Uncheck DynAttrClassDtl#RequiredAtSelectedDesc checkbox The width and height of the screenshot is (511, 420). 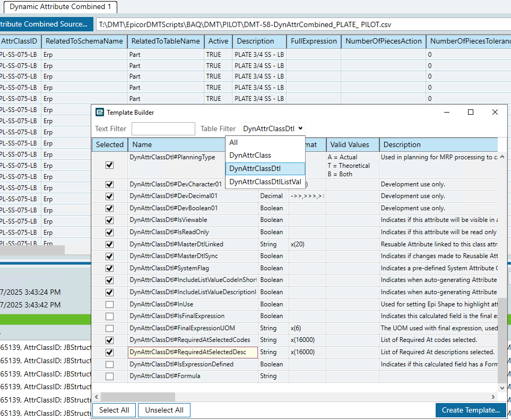pyautogui.click(x=109, y=352)
